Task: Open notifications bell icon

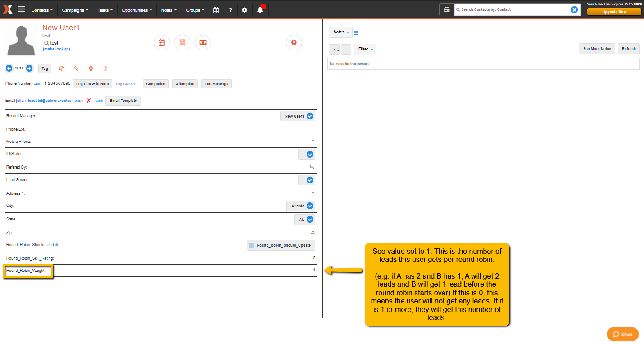Action: pos(260,9)
